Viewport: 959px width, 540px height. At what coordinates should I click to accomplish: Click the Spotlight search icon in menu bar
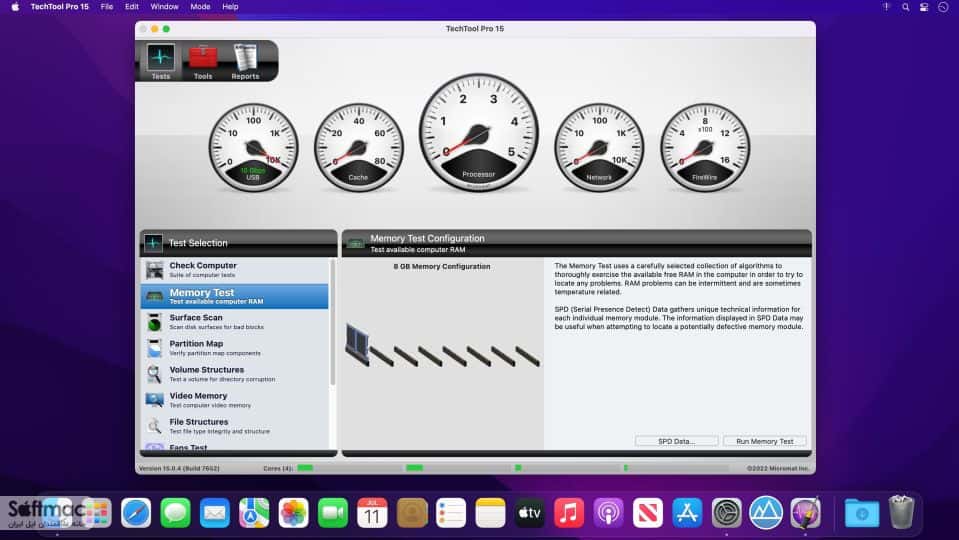click(x=905, y=7)
